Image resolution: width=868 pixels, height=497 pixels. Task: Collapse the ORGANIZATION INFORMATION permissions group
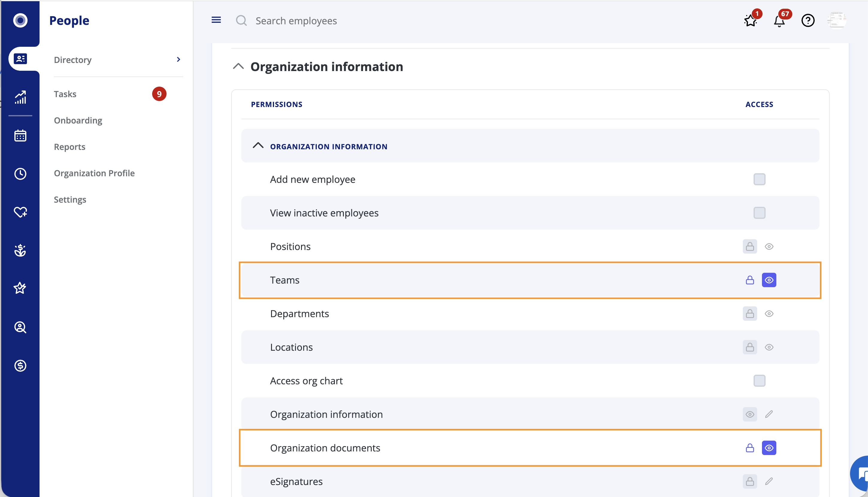[x=258, y=146]
